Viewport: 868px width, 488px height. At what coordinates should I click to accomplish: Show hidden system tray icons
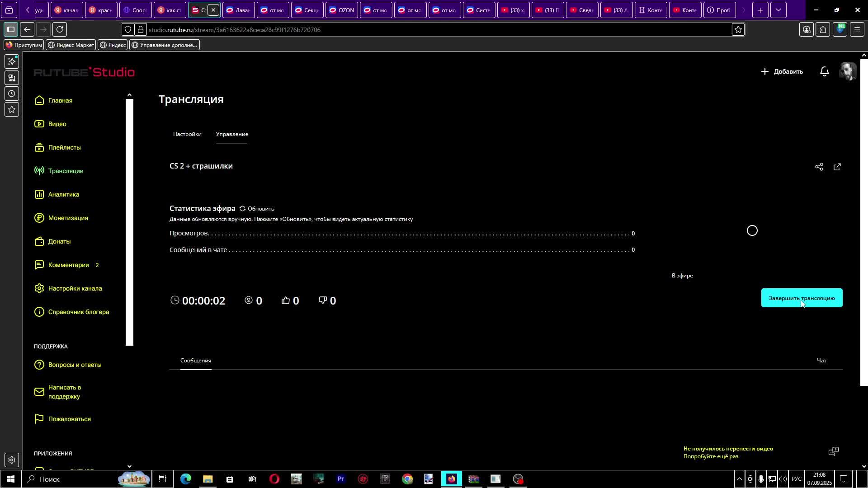pyautogui.click(x=739, y=479)
